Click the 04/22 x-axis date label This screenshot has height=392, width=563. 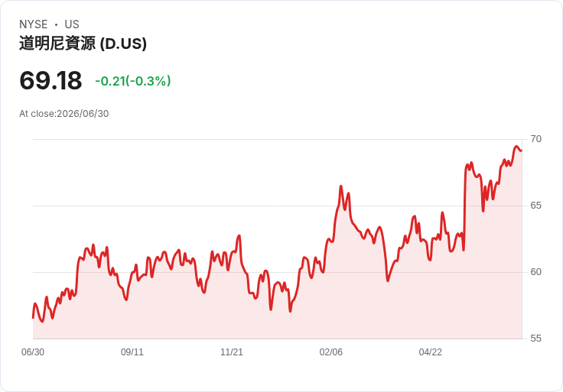(x=430, y=352)
